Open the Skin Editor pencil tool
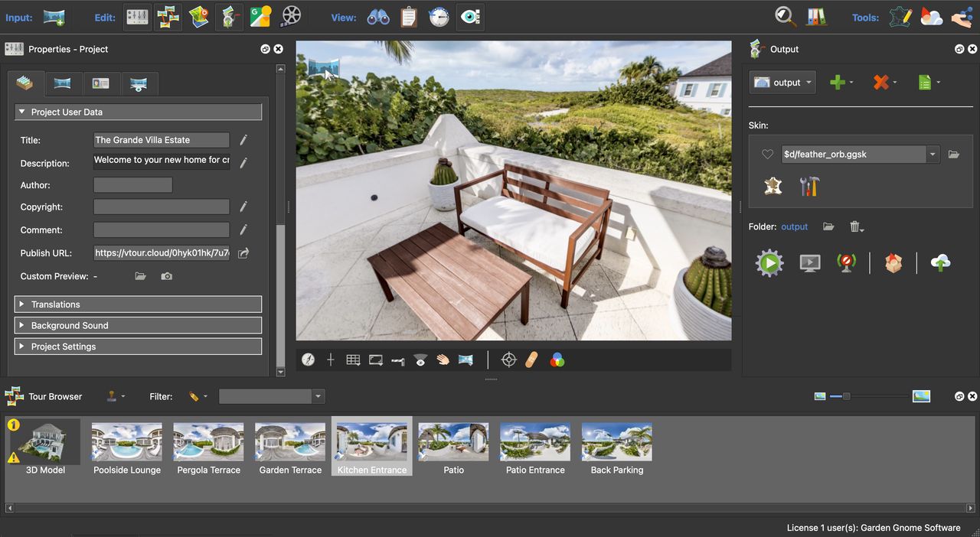The height and width of the screenshot is (537, 980). 901,17
